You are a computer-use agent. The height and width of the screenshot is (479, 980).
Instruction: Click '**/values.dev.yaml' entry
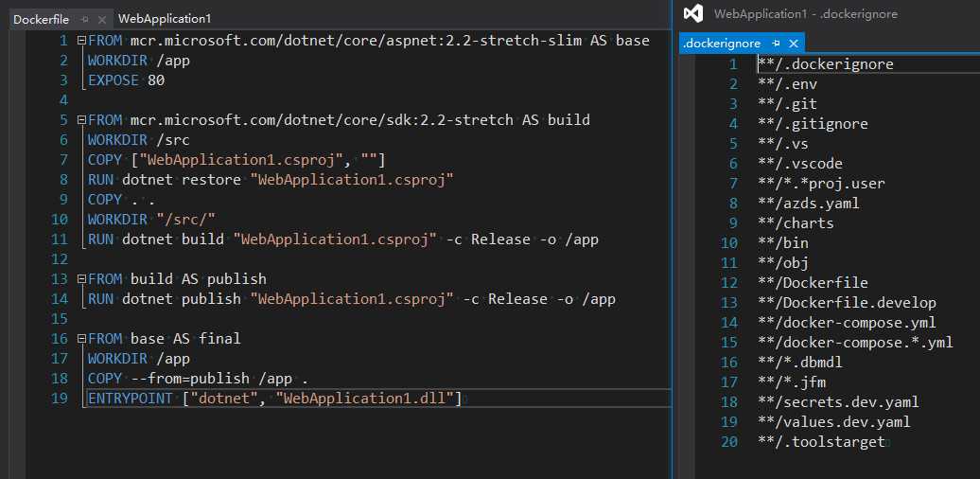(x=833, y=422)
